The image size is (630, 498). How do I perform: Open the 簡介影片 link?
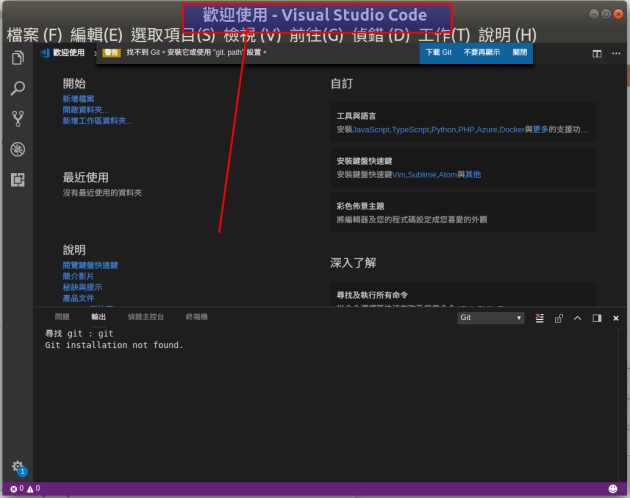click(x=78, y=276)
